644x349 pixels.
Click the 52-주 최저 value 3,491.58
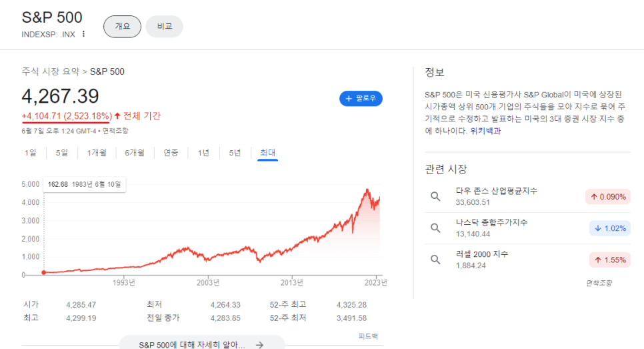(351, 318)
